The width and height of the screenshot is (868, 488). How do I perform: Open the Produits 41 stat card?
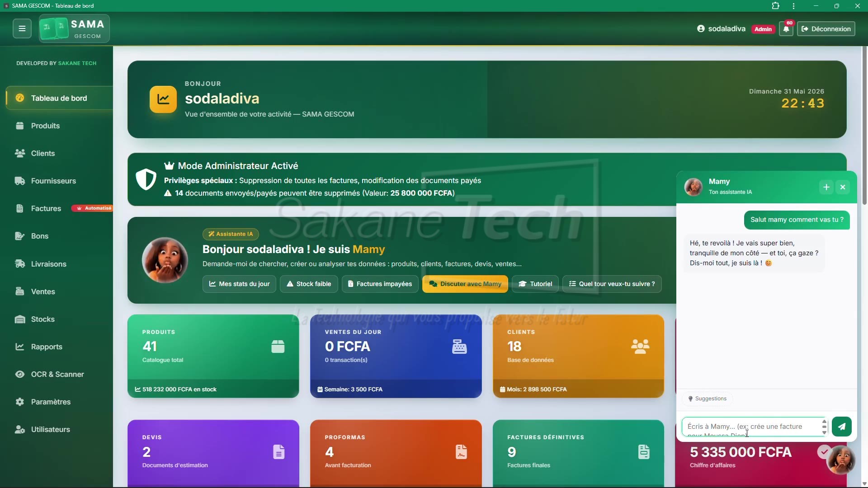pos(213,356)
